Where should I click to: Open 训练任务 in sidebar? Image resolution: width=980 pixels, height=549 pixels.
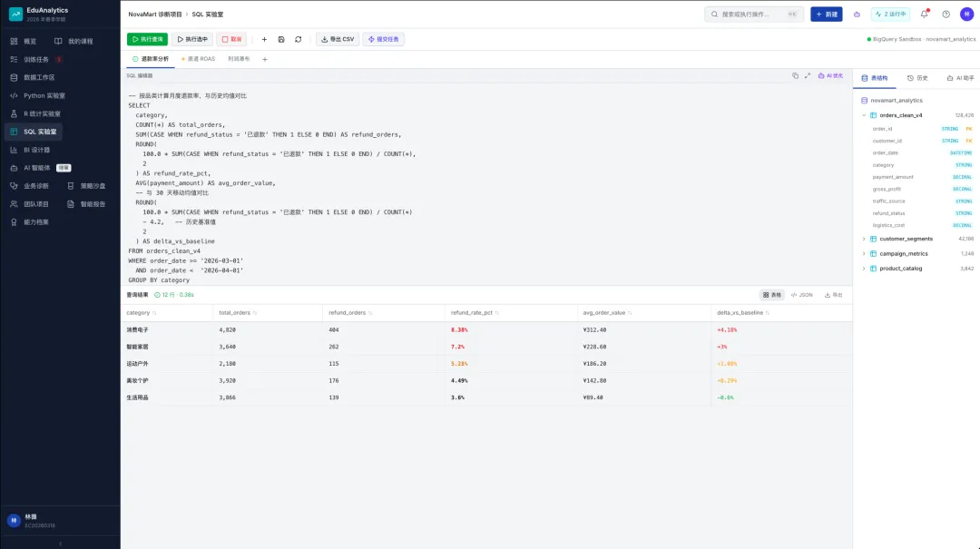click(x=36, y=59)
